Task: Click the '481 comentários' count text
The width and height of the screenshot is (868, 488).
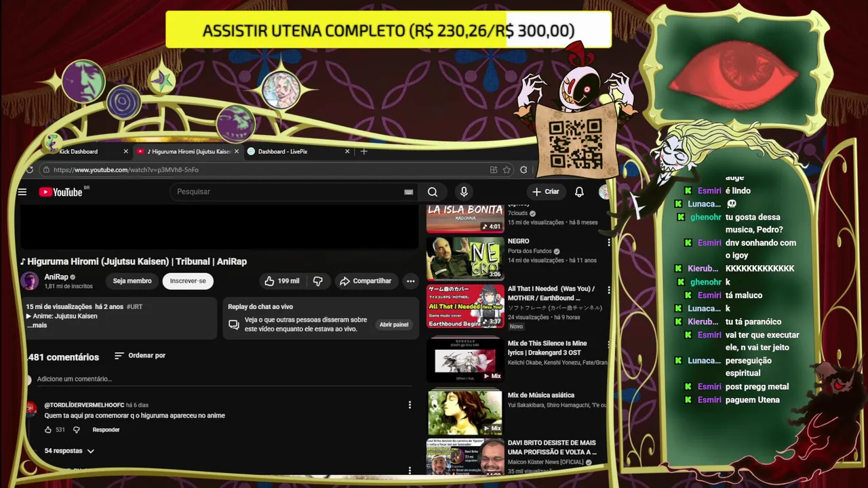Action: (64, 357)
